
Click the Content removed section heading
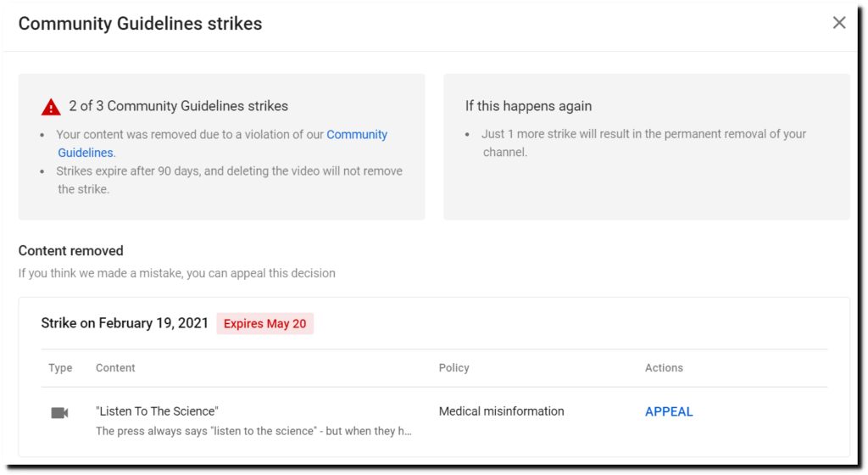click(71, 251)
